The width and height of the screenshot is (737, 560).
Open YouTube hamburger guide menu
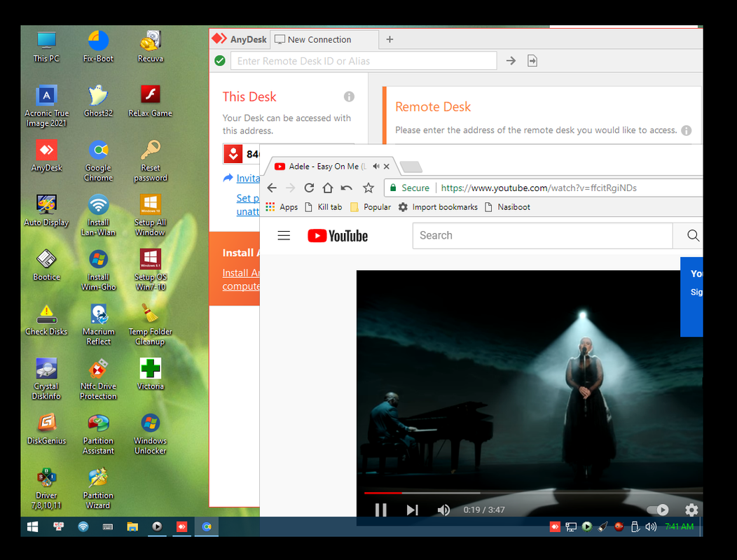[284, 235]
